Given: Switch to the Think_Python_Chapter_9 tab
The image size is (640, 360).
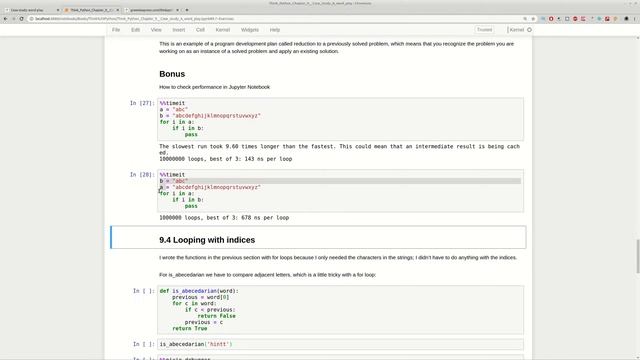Looking at the screenshot, I should (91, 10).
